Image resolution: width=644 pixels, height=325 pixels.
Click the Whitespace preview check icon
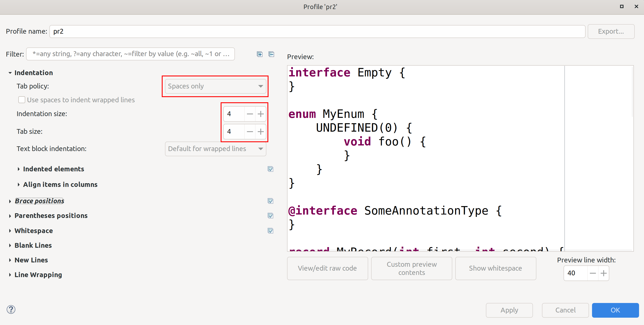pyautogui.click(x=270, y=231)
